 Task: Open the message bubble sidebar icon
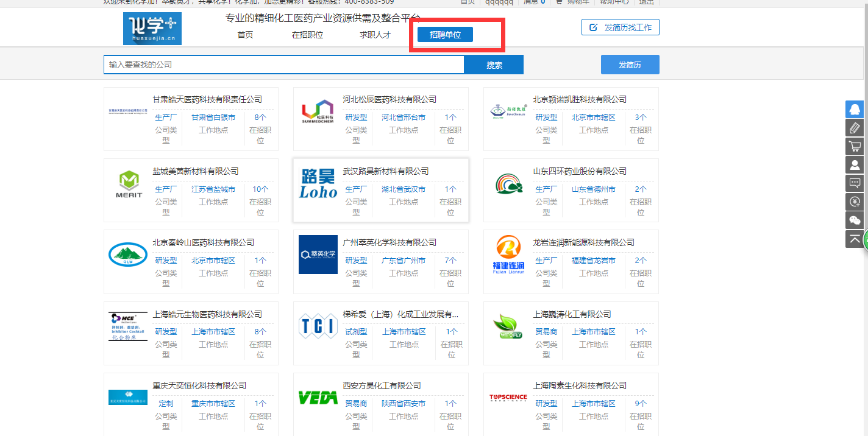[855, 183]
